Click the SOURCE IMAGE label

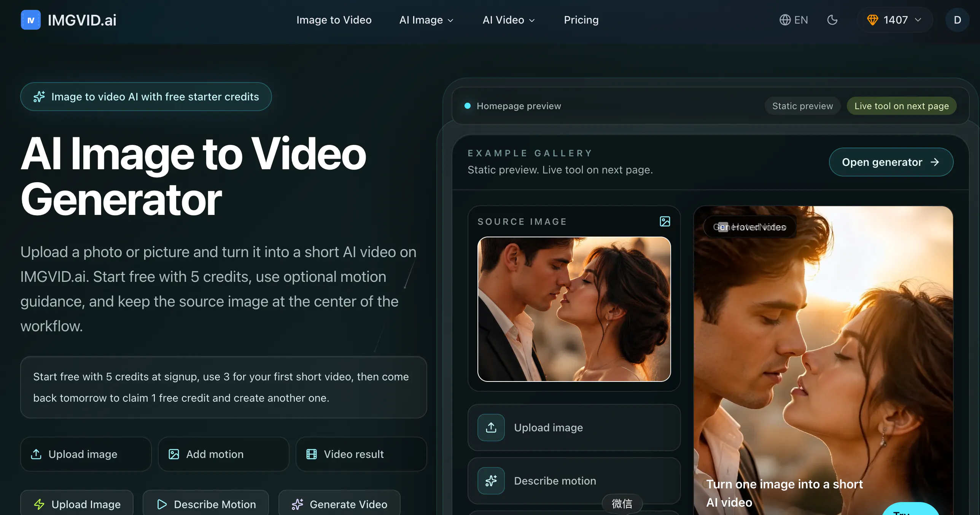coord(522,221)
